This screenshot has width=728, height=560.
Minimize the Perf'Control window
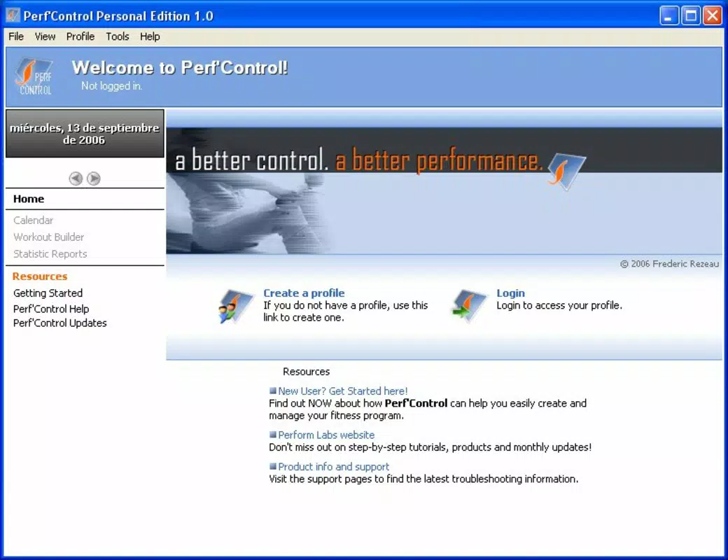tap(669, 16)
